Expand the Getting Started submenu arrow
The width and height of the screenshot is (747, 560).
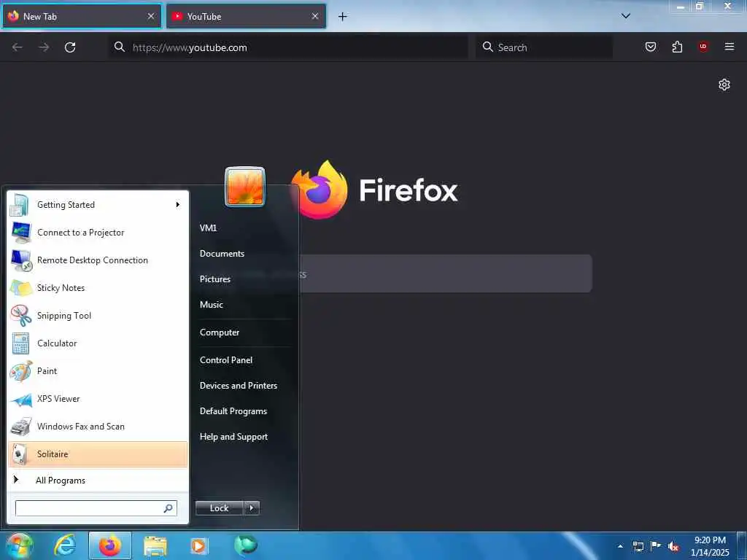coord(178,205)
